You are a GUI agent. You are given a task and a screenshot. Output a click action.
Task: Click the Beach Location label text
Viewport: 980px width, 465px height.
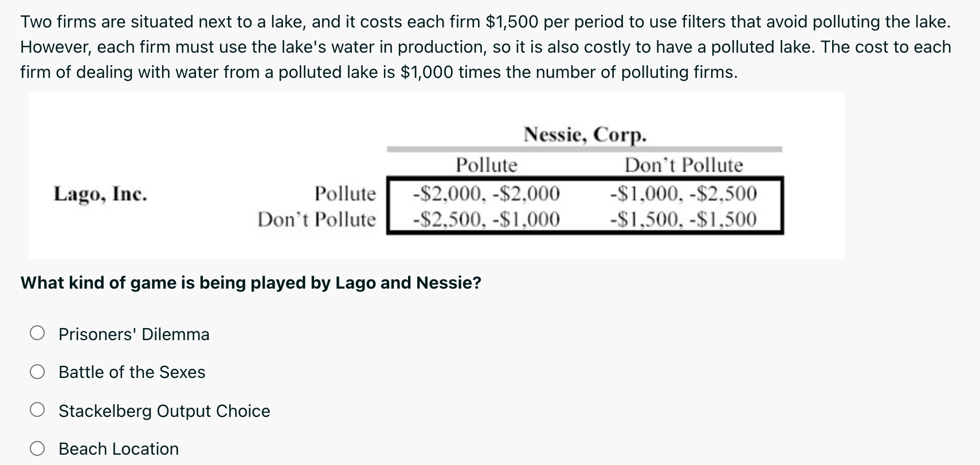(119, 449)
